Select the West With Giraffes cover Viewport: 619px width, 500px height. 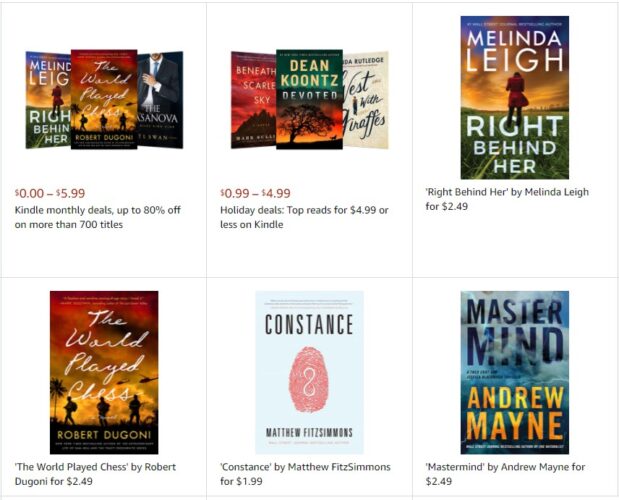[x=366, y=100]
